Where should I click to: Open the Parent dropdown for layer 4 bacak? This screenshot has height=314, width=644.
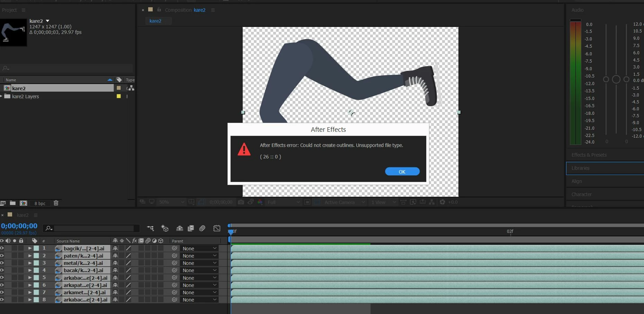click(199, 270)
